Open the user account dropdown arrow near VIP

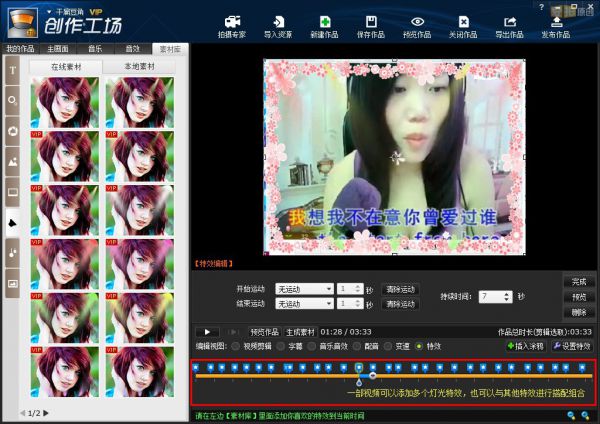pyautogui.click(x=49, y=12)
